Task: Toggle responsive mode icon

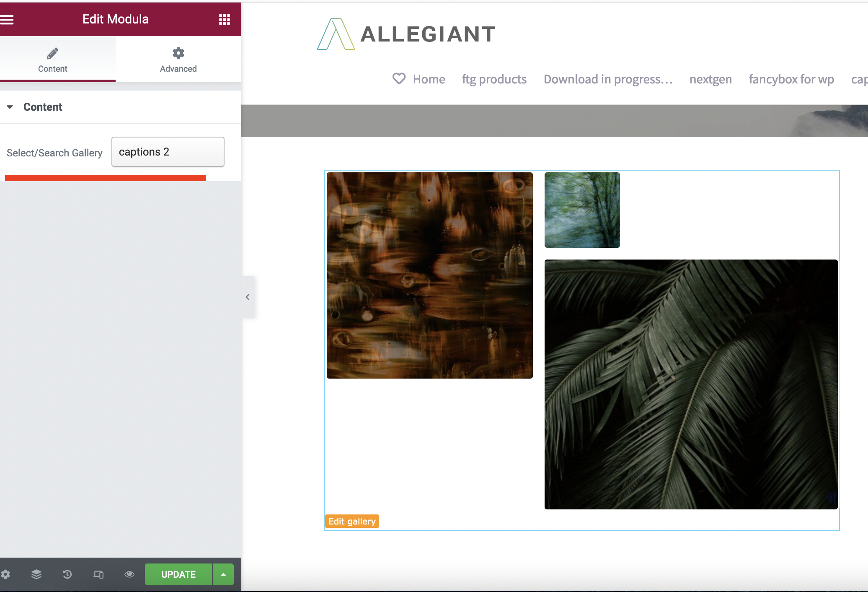Action: pyautogui.click(x=98, y=574)
